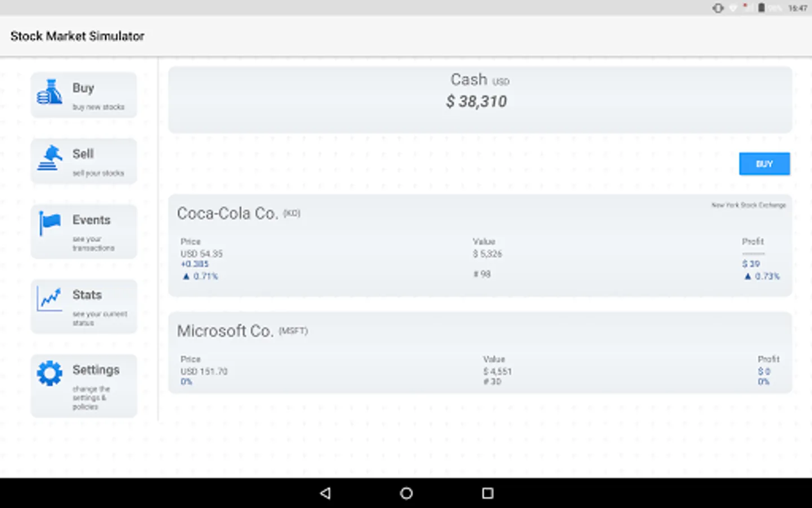Tap the Android home circle button

tap(406, 493)
